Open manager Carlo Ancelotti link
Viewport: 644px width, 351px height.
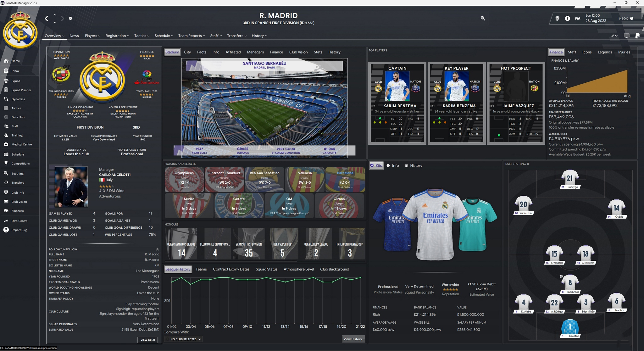coord(115,175)
